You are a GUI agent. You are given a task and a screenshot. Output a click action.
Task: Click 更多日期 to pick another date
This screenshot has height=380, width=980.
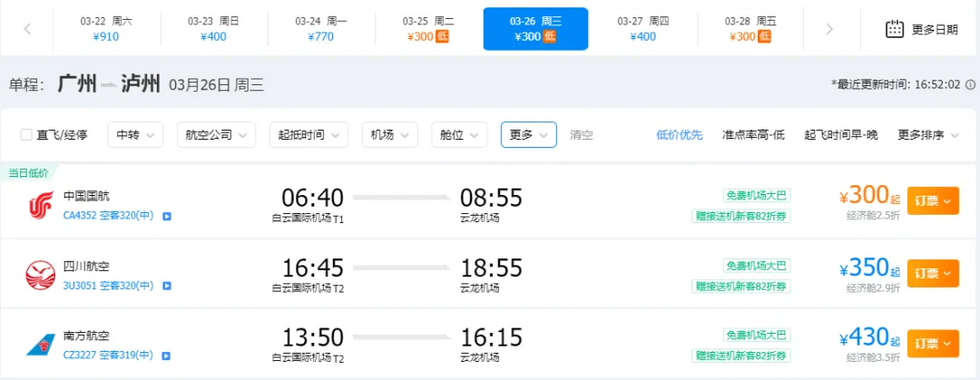click(x=935, y=29)
